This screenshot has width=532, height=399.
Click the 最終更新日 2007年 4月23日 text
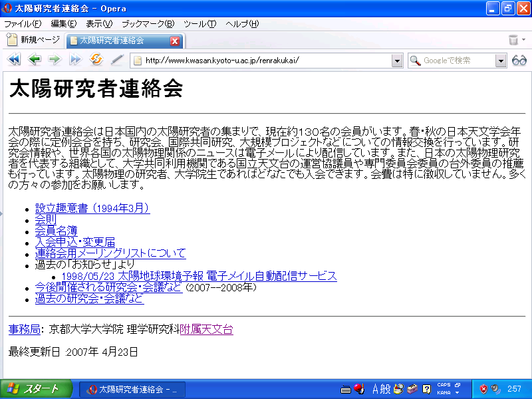click(73, 352)
